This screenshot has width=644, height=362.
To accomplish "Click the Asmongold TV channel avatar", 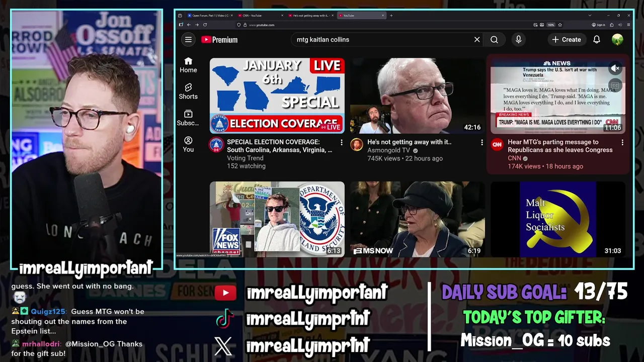I will pyautogui.click(x=357, y=145).
